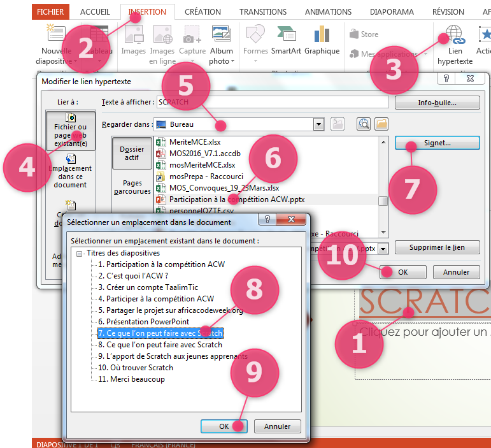This screenshot has height=448, width=491.
Task: Select slide 9. L'apport de Scratch
Action: (x=173, y=356)
